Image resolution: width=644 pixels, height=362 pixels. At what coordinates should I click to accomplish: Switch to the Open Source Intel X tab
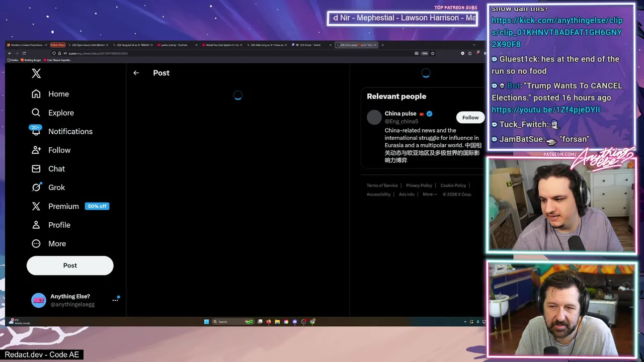tap(88, 45)
